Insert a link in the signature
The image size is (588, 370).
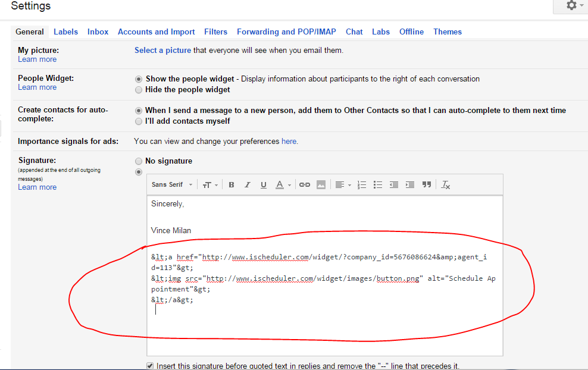coord(305,185)
